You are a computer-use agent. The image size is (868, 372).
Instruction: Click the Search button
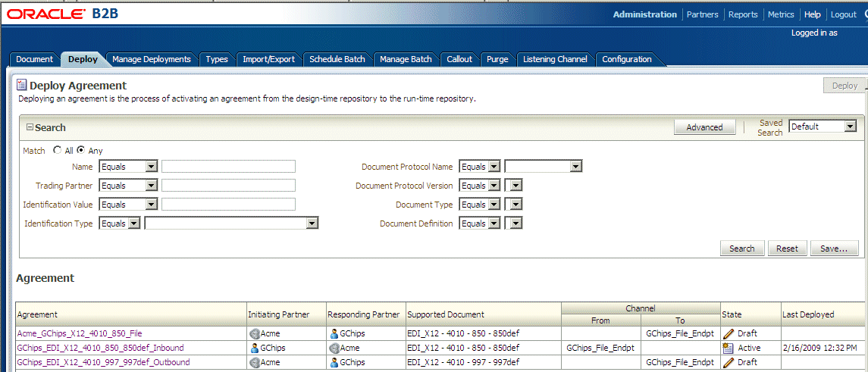(742, 249)
